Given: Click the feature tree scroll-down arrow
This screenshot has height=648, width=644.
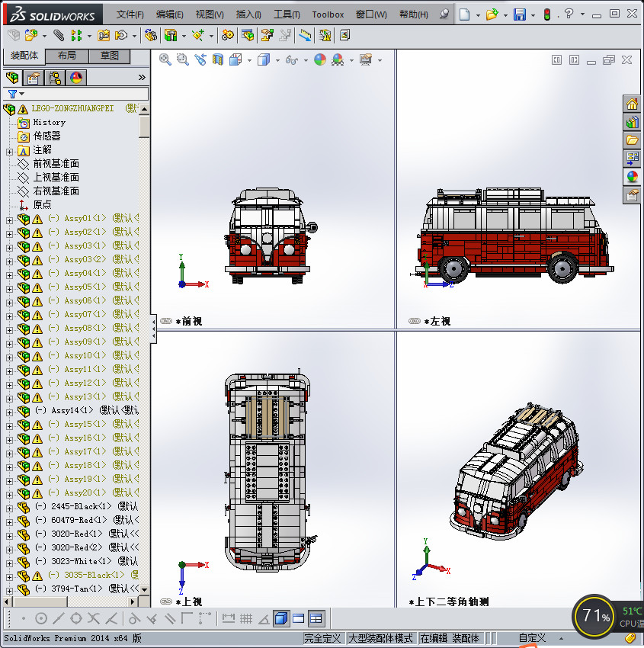Looking at the screenshot, I should coord(144,589).
